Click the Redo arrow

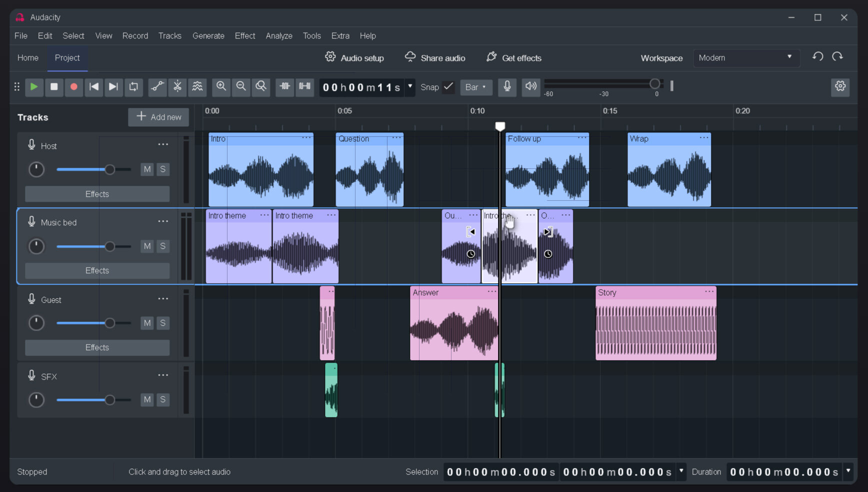(x=837, y=57)
